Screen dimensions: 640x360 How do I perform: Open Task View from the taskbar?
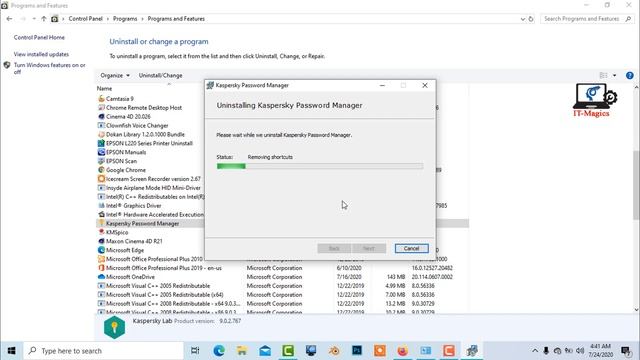195,351
